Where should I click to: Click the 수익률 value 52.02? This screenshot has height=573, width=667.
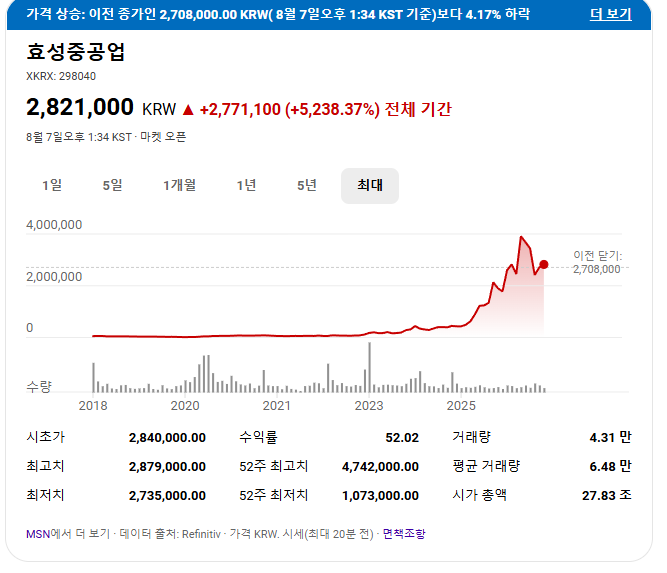(x=402, y=438)
